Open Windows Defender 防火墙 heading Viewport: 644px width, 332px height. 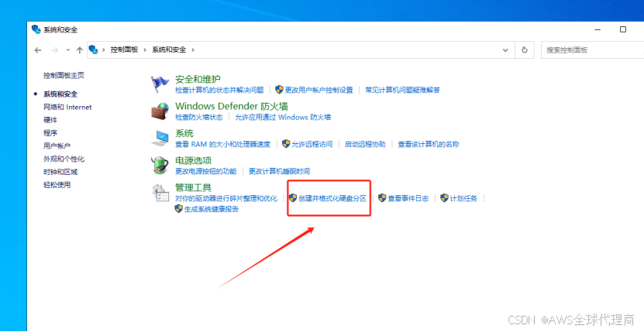pos(232,106)
